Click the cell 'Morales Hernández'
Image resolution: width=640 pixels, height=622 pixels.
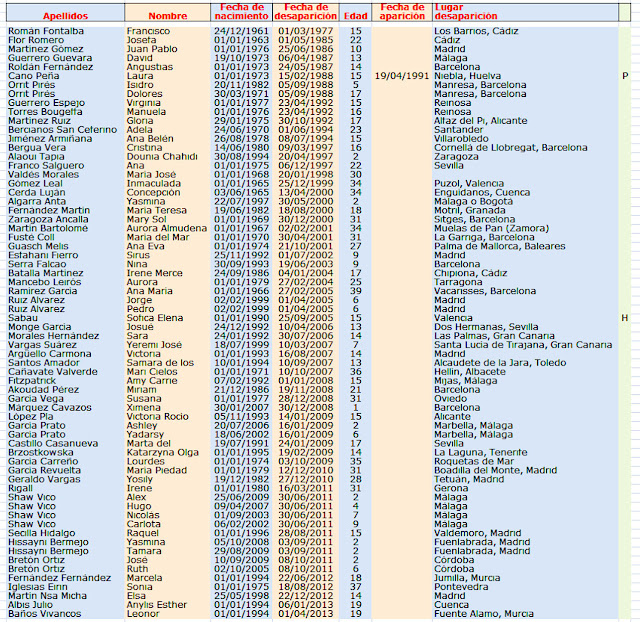[53, 336]
